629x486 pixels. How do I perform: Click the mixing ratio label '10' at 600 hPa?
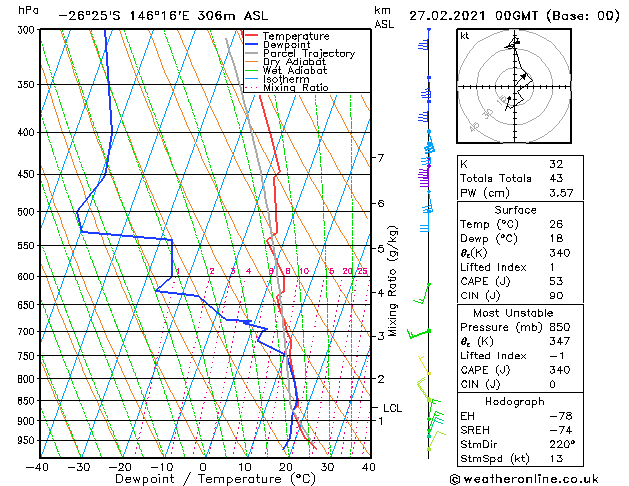pyautogui.click(x=304, y=271)
